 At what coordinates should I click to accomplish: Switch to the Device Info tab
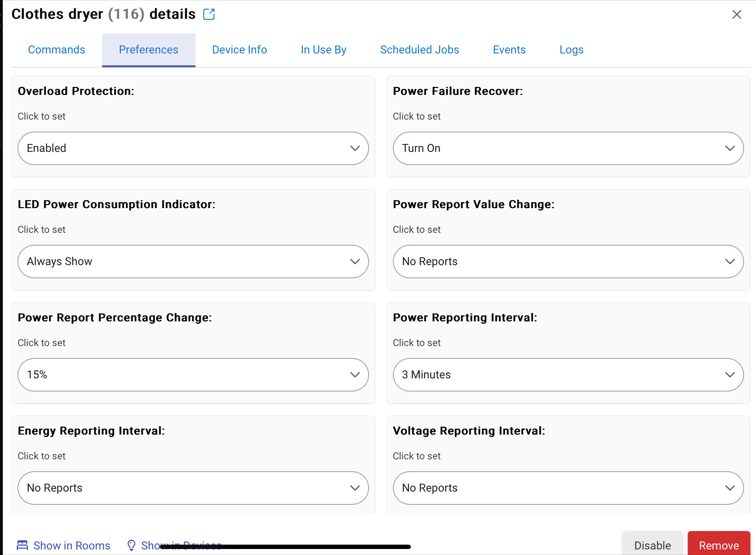(x=239, y=50)
